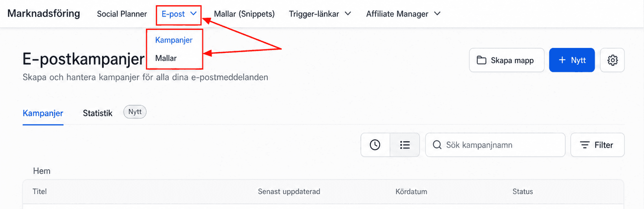Click the Senast uppdaterad column header

[x=289, y=191]
